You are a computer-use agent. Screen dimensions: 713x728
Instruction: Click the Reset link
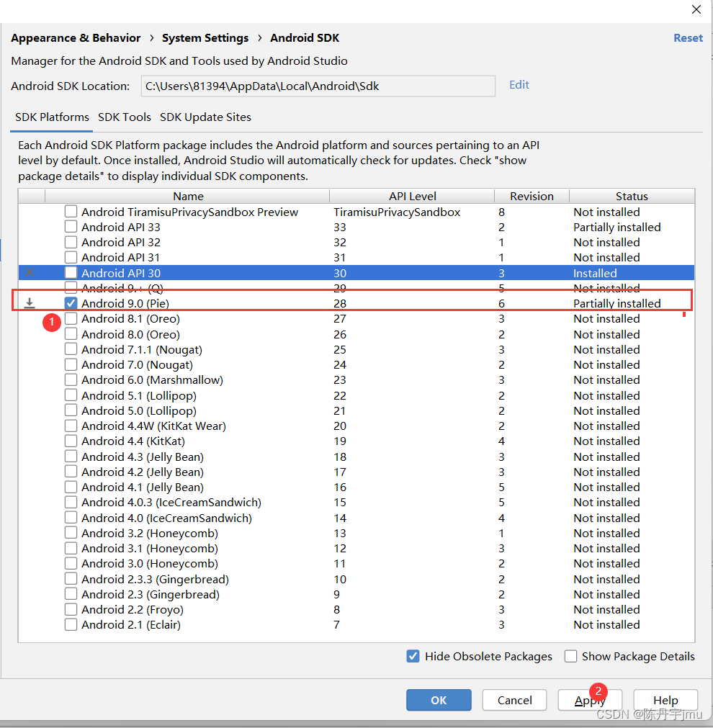click(688, 38)
